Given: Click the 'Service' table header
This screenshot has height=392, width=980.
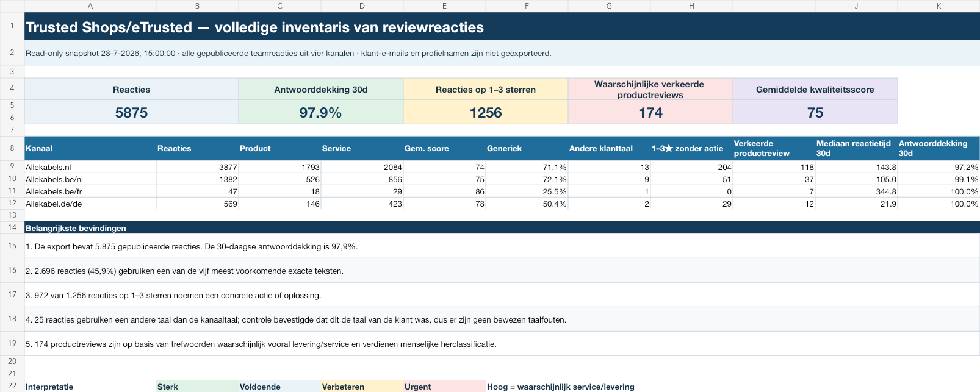Looking at the screenshot, I should [x=362, y=148].
